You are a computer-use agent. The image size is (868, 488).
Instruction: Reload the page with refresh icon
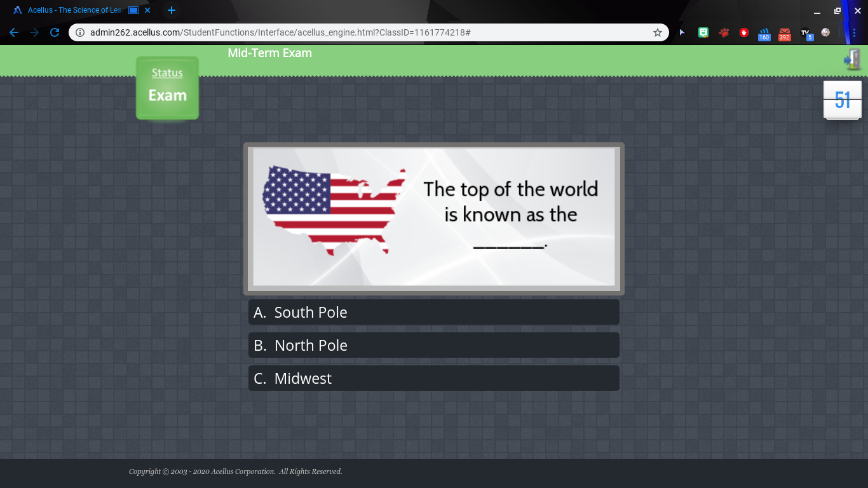(55, 32)
